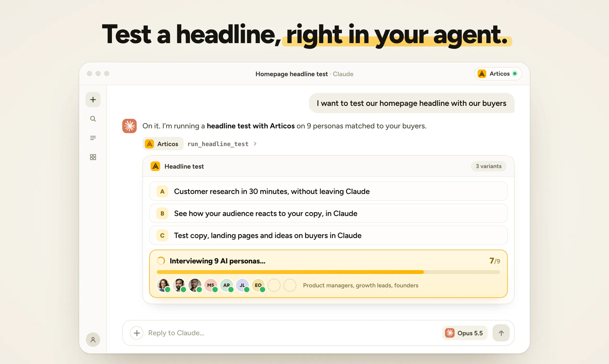
Task: Click the Articos tool chip above the card
Action: [163, 144]
